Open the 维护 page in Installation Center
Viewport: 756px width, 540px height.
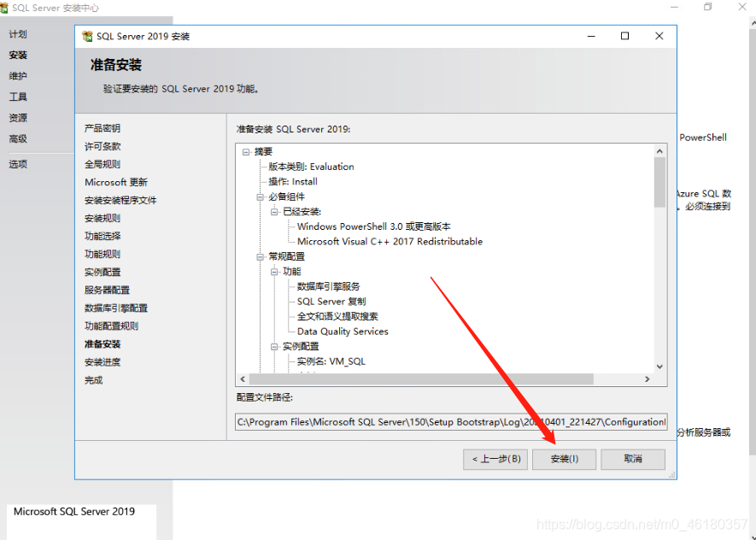[18, 76]
